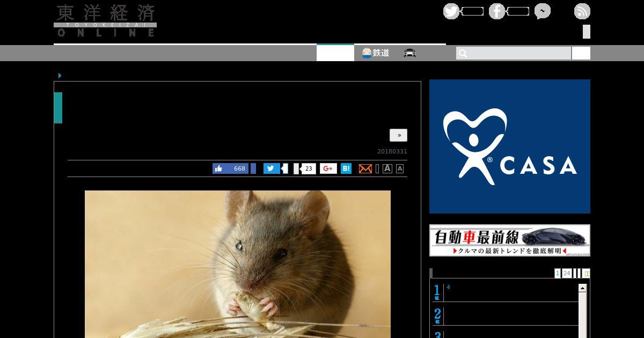
Task: Go to the Toyo Keizai Online homepage logo
Action: 105,21
